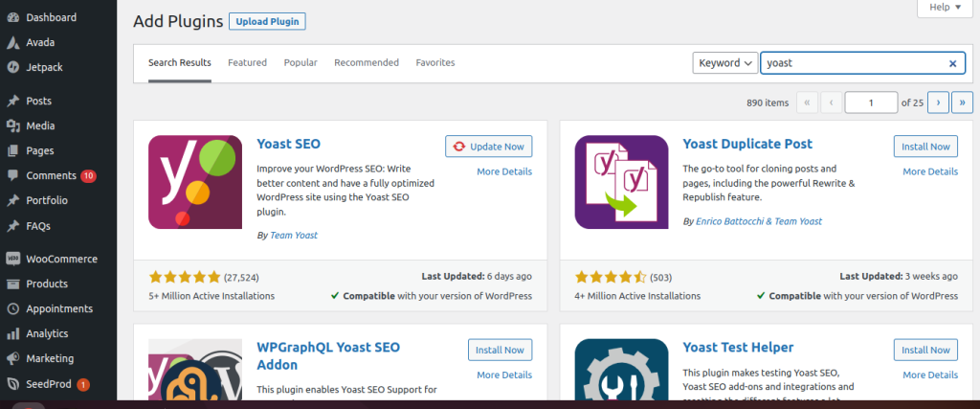Click the Media library icon

click(x=12, y=125)
